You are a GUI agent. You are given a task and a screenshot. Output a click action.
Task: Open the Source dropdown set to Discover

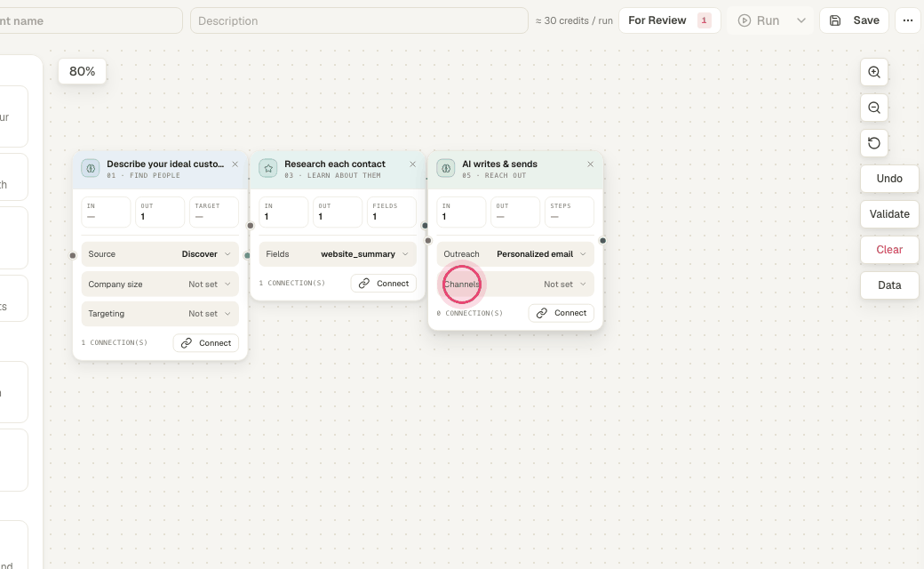160,254
